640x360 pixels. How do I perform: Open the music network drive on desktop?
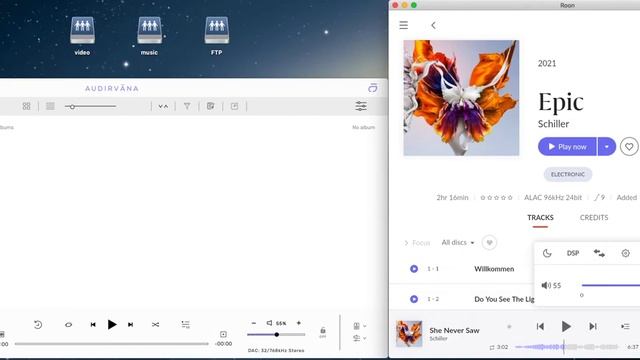[149, 35]
